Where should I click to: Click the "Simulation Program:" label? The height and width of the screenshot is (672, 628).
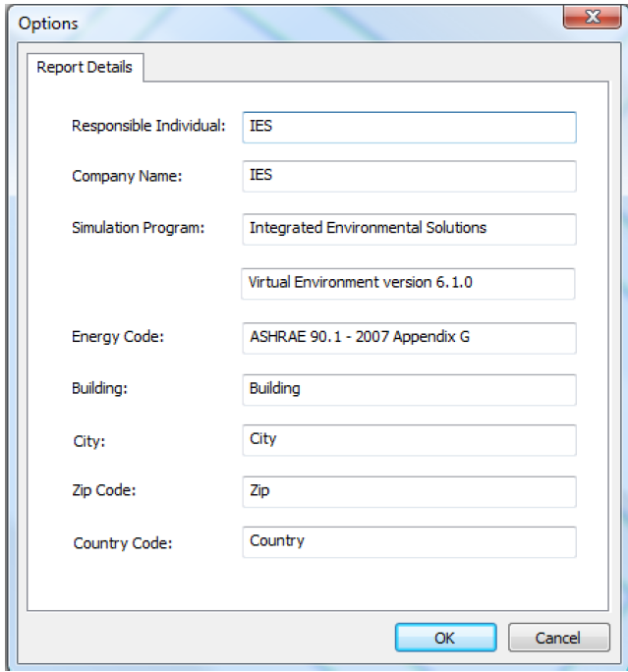139,228
